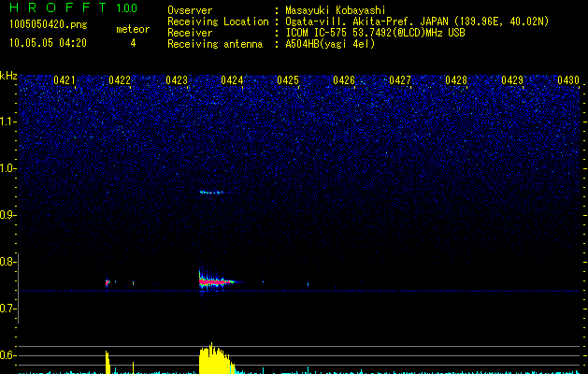The width and height of the screenshot is (588, 374).
Task: Click the 0425 time marker
Action: [x=288, y=80]
